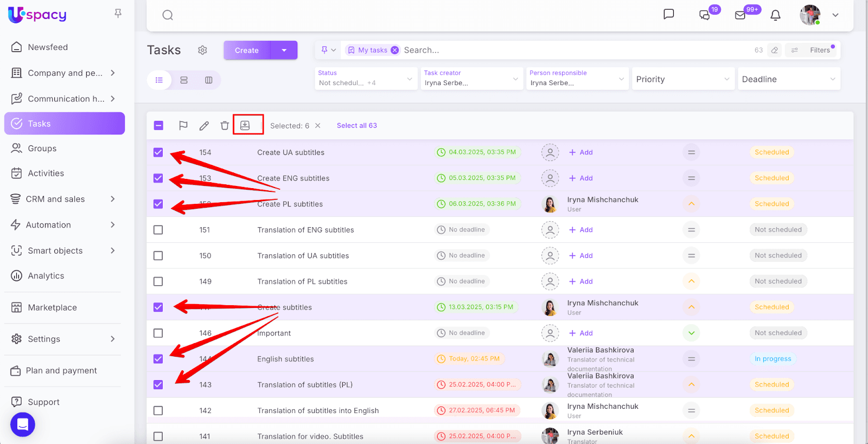Image resolution: width=868 pixels, height=444 pixels.
Task: Tick the checkbox for task 146 Important
Action: [158, 333]
